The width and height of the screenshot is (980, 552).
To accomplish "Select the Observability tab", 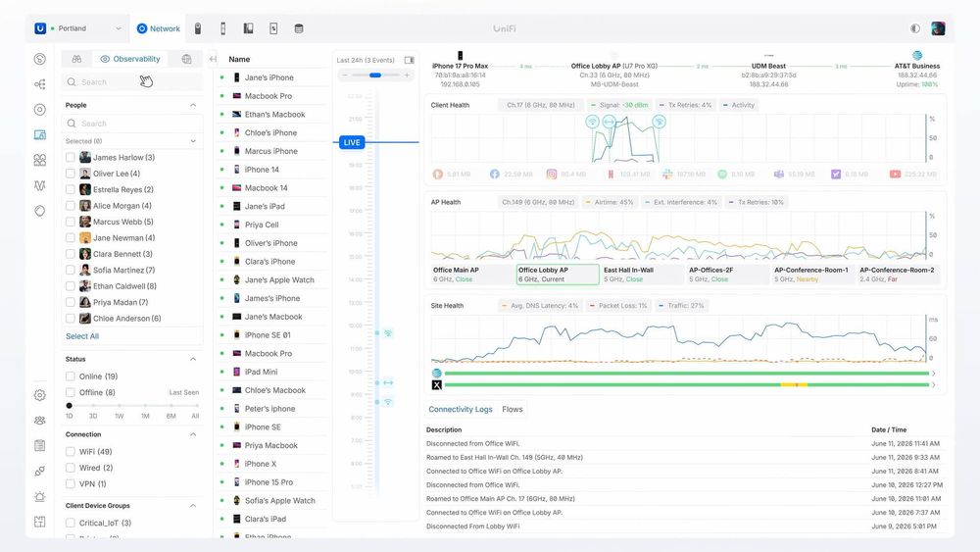I will tap(130, 59).
